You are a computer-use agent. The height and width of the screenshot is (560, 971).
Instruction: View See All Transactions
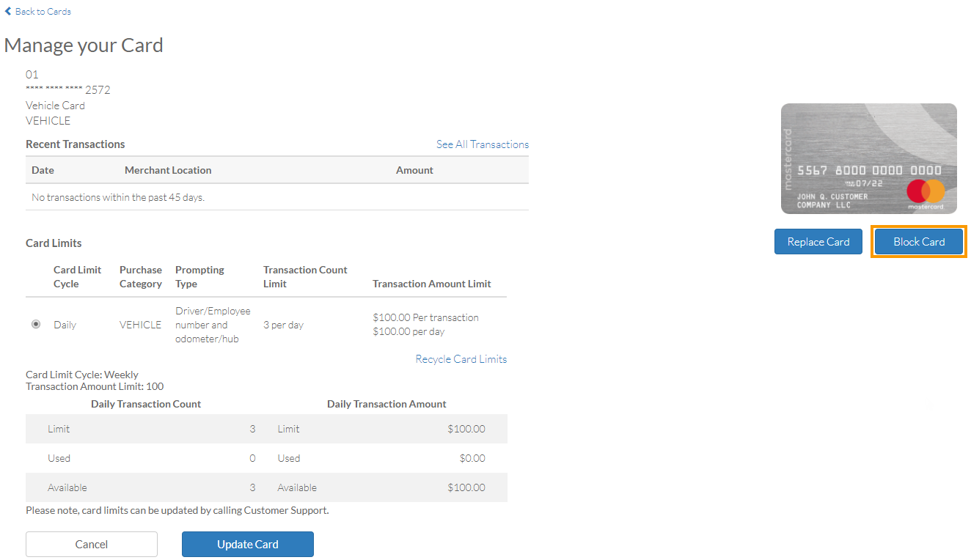click(x=482, y=144)
